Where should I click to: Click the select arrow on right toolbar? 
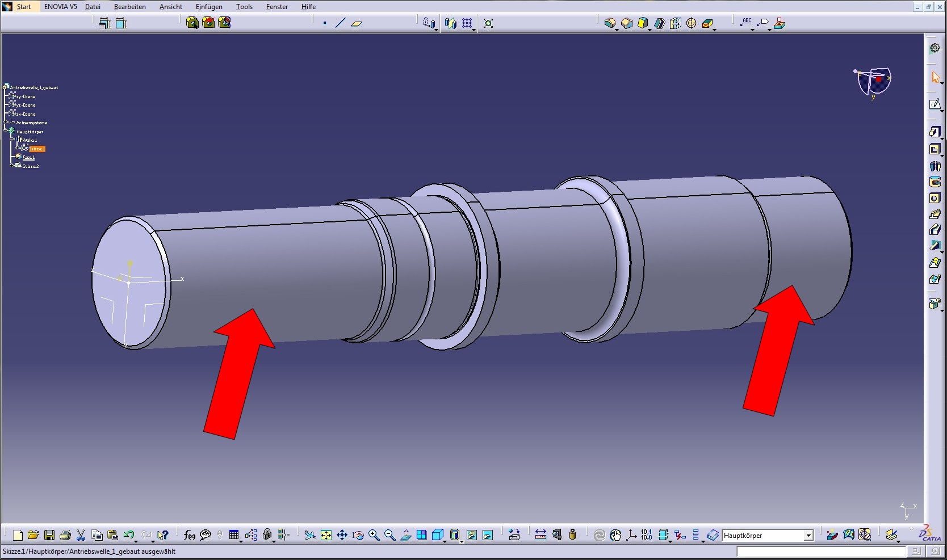click(x=935, y=77)
